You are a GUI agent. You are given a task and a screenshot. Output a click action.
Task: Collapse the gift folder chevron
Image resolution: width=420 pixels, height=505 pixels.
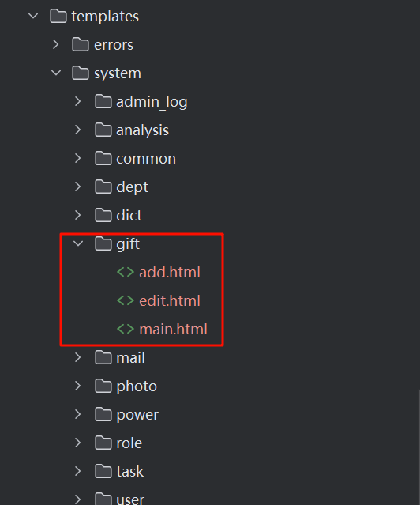coord(78,243)
